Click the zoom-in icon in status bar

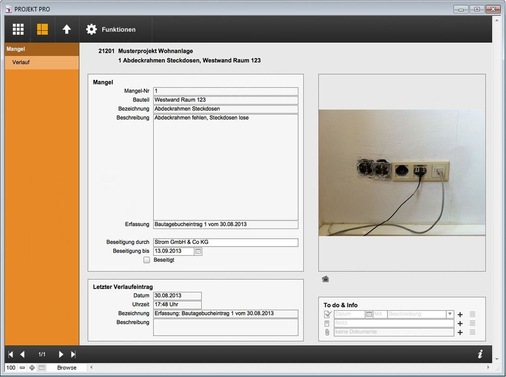pyautogui.click(x=32, y=368)
